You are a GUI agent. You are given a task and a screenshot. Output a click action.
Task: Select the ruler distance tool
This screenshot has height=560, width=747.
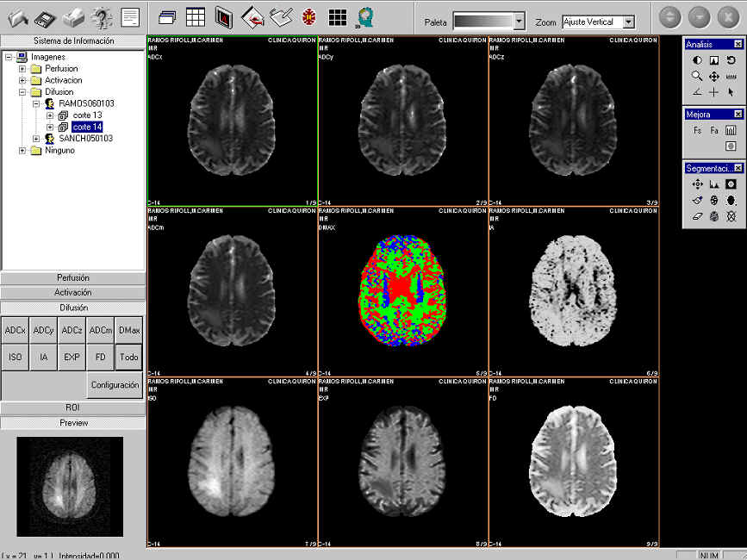[x=731, y=76]
